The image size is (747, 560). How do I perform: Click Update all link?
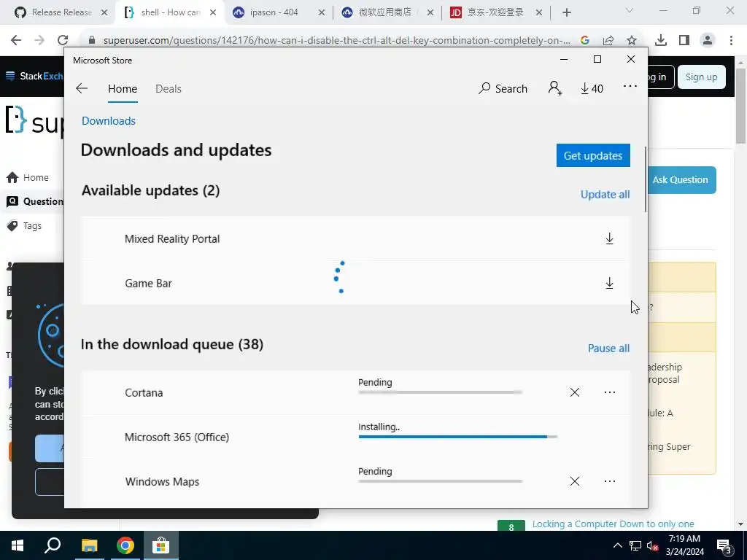pyautogui.click(x=605, y=194)
